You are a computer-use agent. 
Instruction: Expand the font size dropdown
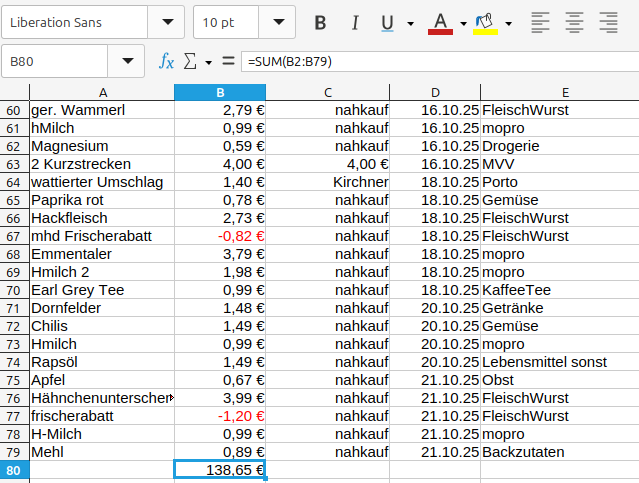tap(277, 22)
